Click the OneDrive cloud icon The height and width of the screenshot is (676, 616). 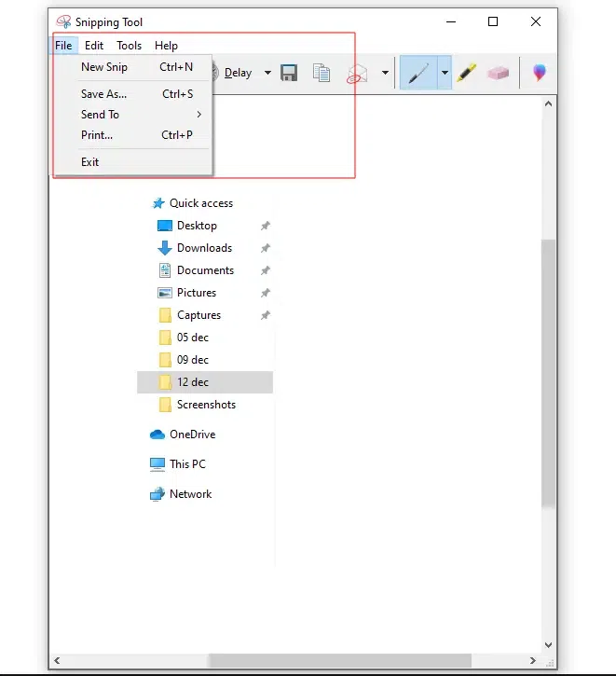[157, 435]
